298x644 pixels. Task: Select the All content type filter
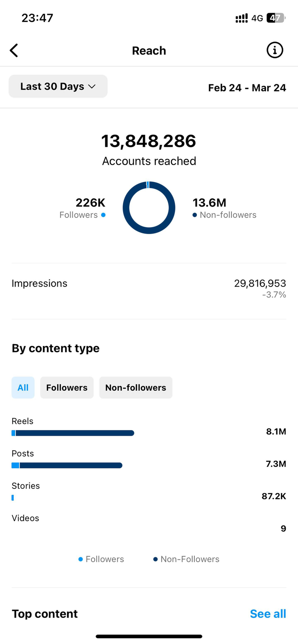tap(23, 388)
